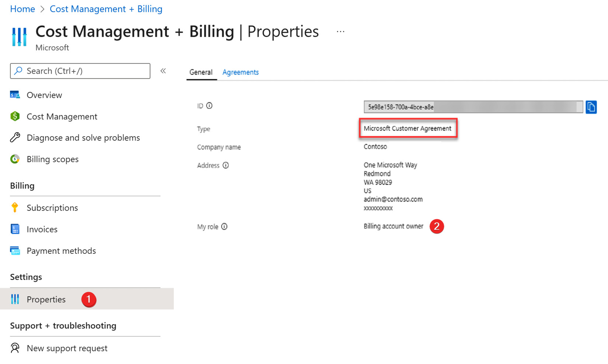Click the info icon next to ID
Viewport: 608px width, 364px height.
(209, 106)
